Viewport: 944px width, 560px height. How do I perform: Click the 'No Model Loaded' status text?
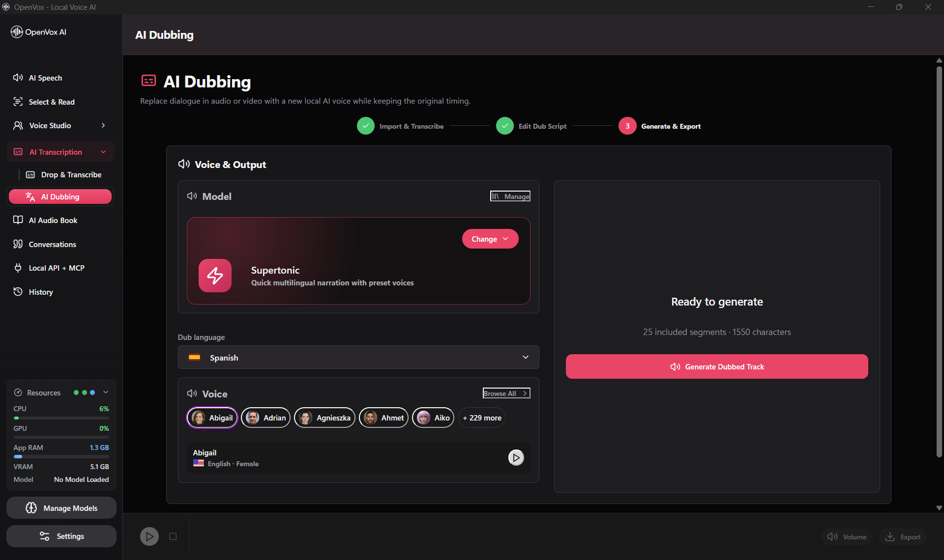pos(82,479)
